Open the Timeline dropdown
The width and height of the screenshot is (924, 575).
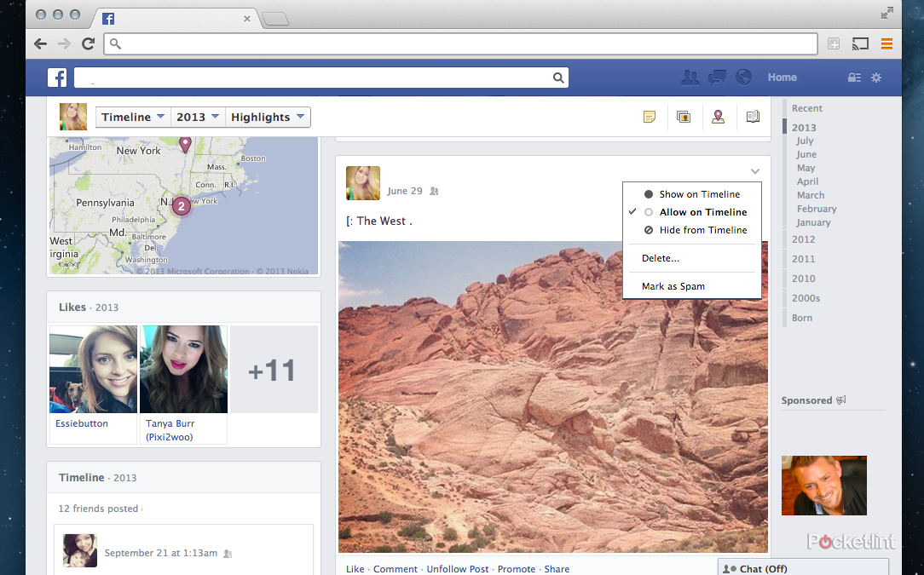click(133, 117)
